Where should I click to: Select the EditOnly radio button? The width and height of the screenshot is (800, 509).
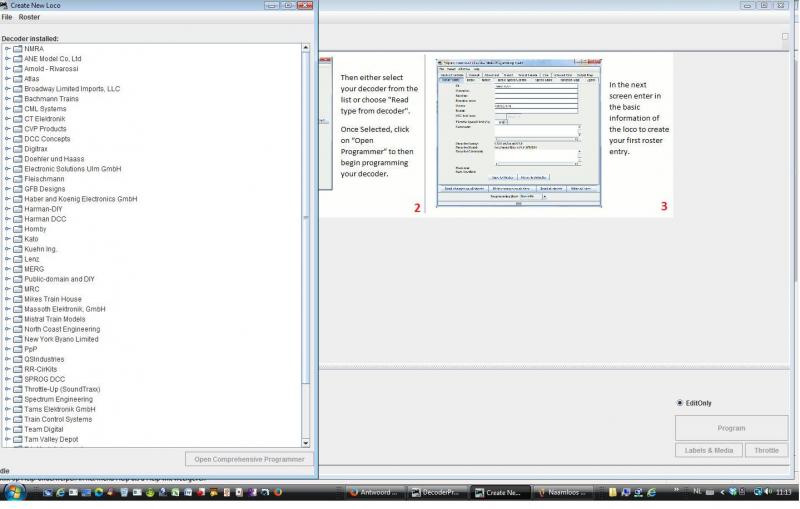point(680,403)
